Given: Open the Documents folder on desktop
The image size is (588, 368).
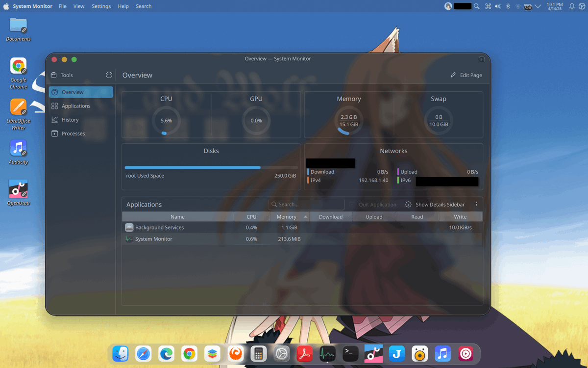Looking at the screenshot, I should coord(19,29).
